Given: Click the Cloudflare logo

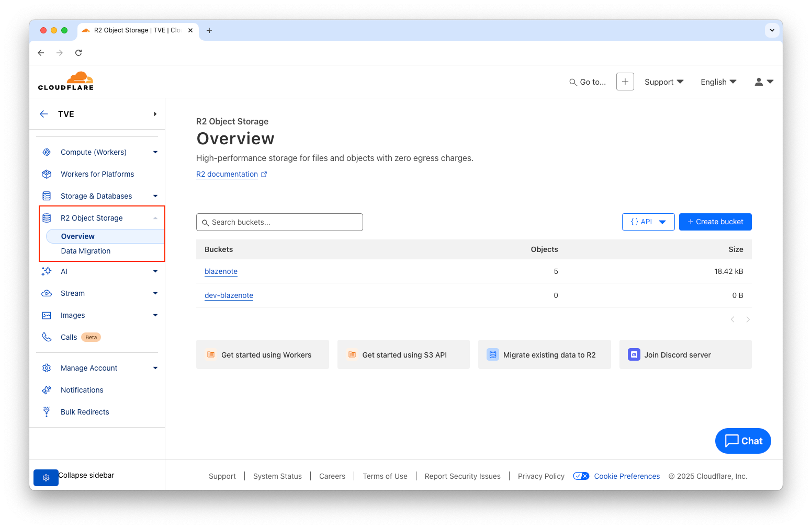Looking at the screenshot, I should coord(66,81).
